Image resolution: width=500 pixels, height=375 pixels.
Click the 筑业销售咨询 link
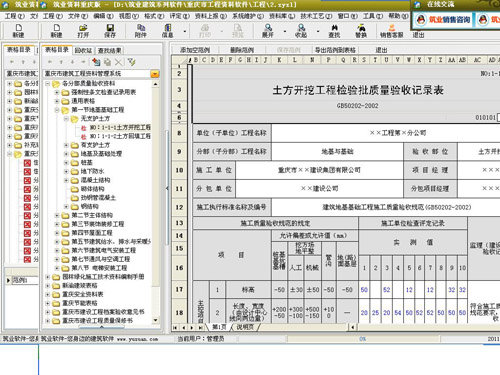tap(449, 20)
